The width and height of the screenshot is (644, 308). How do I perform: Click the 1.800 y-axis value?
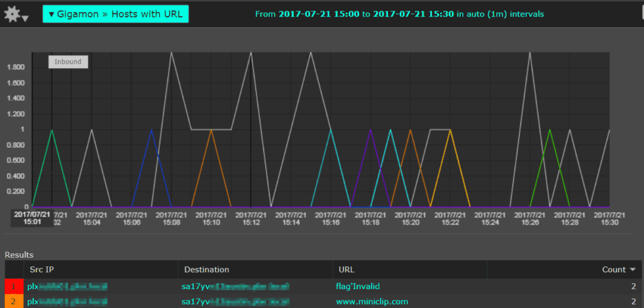16,67
